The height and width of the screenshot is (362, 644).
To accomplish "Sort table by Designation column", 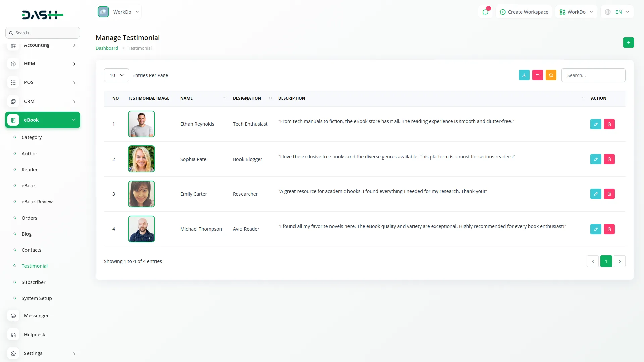I will point(270,98).
